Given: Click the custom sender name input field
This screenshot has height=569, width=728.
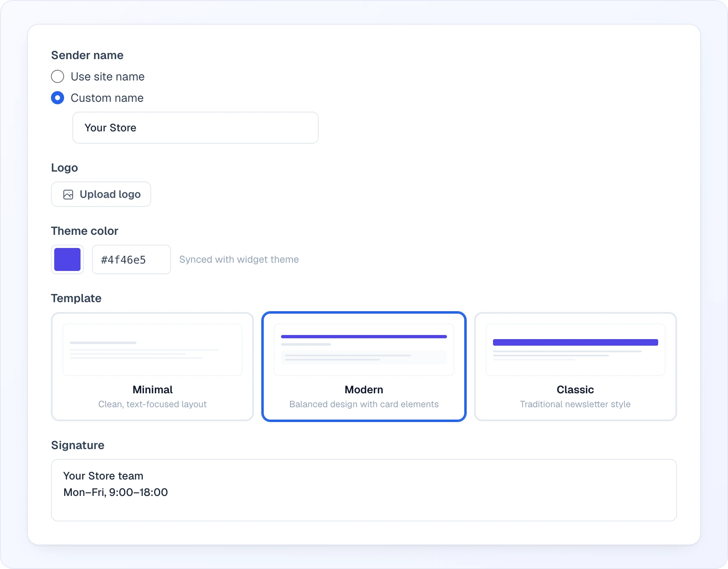Looking at the screenshot, I should click(196, 128).
